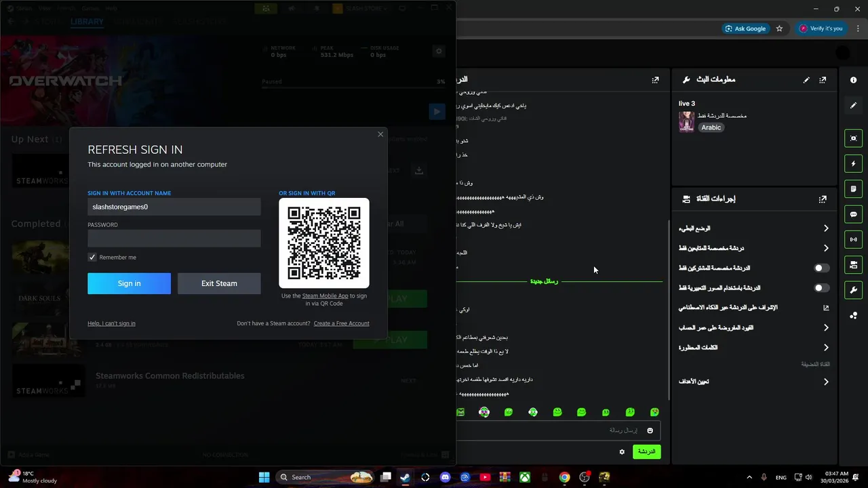Open the Help, I can't sign in link

[x=111, y=323]
